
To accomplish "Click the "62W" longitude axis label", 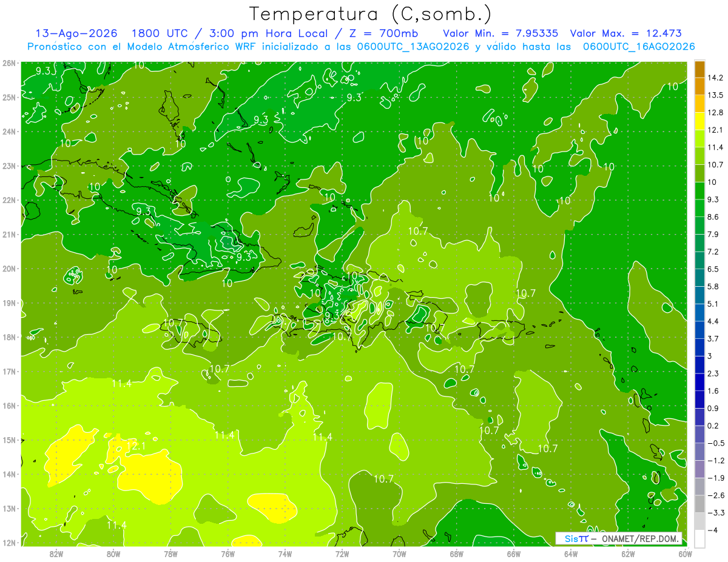I will 628,554.
